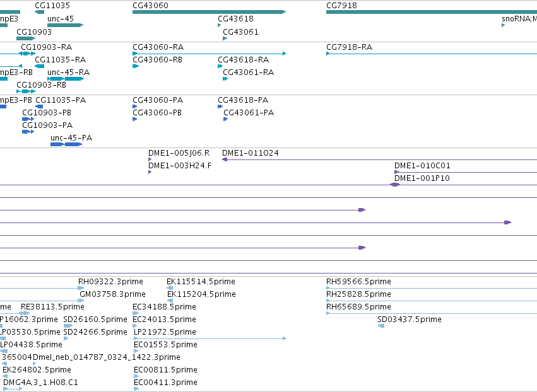Select the CG43060-PB protein label
Image resolution: width=537 pixels, height=392 pixels.
(x=157, y=113)
